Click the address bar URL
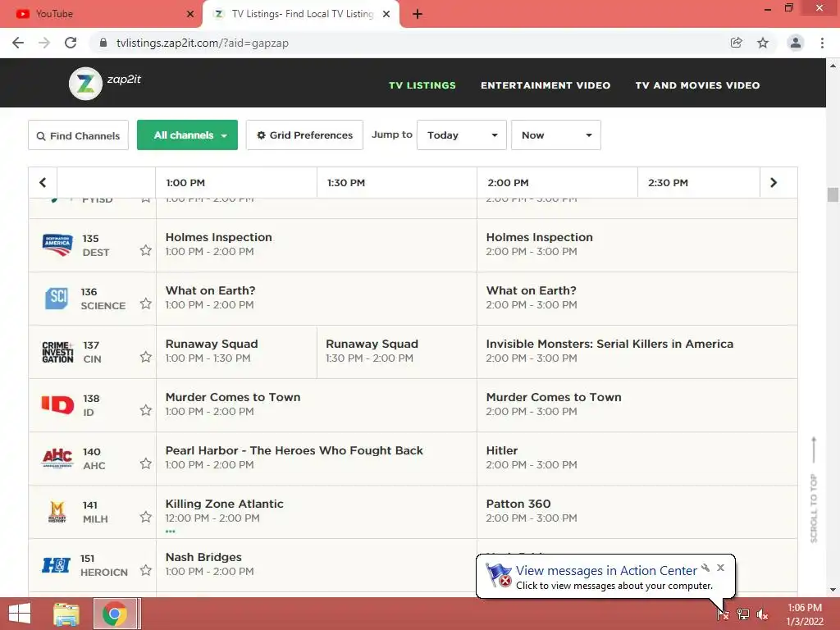Viewport: 840px width, 630px height. point(203,43)
